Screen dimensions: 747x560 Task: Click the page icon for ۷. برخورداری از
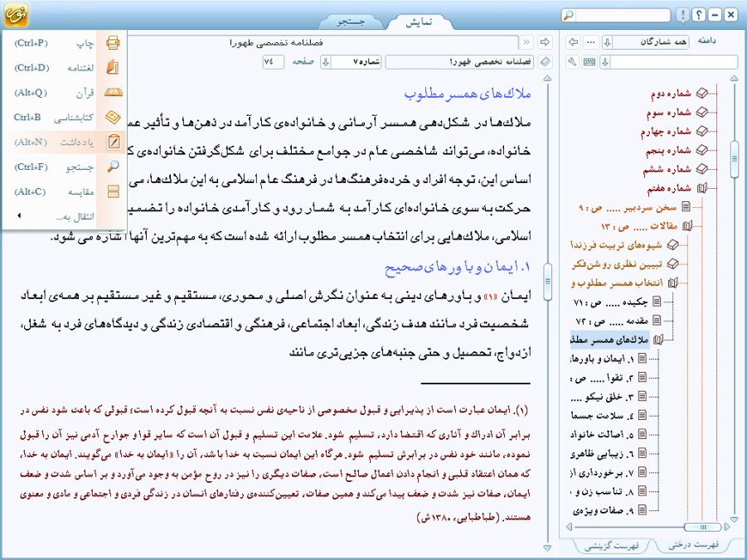[x=643, y=472]
